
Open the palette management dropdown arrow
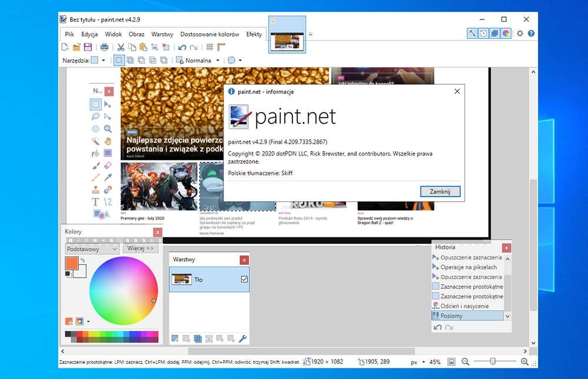[89, 321]
